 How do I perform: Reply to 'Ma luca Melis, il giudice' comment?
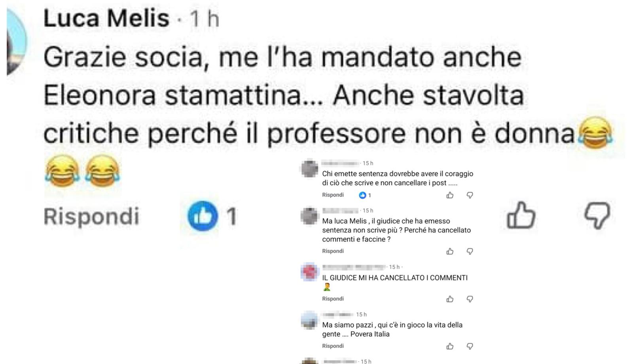333,251
